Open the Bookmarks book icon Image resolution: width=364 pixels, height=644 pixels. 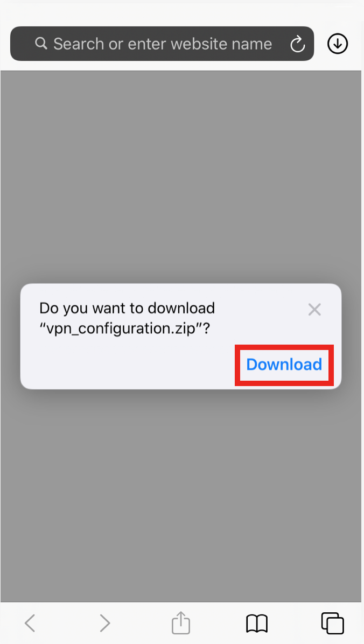257,624
